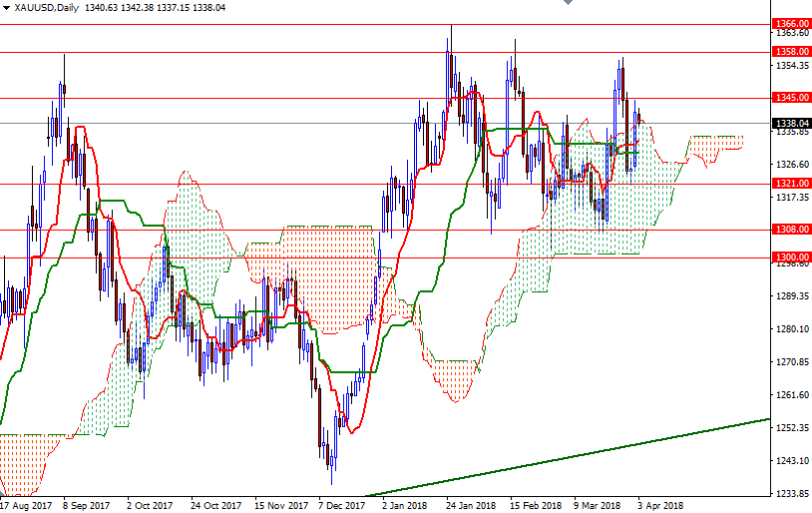The image size is (812, 513).
Task: Click the 1261.60 price scale value
Action: [792, 395]
